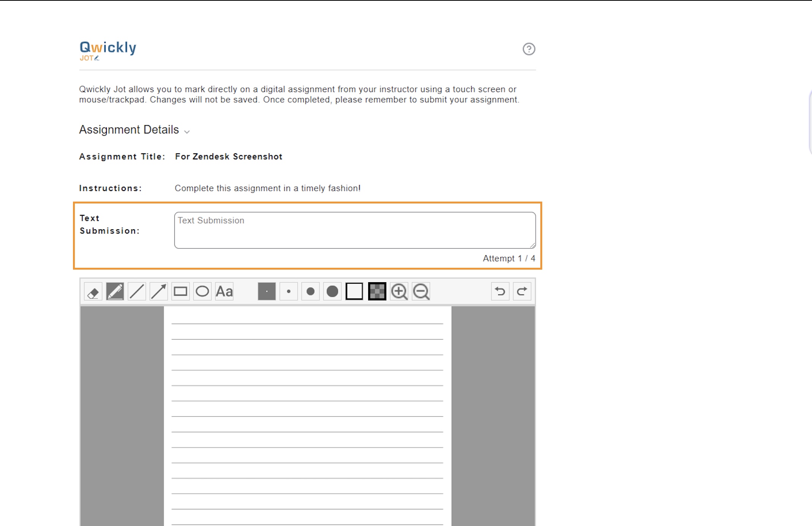The image size is (812, 526).
Task: Open the checkered transparent fill swatch
Action: tap(377, 292)
